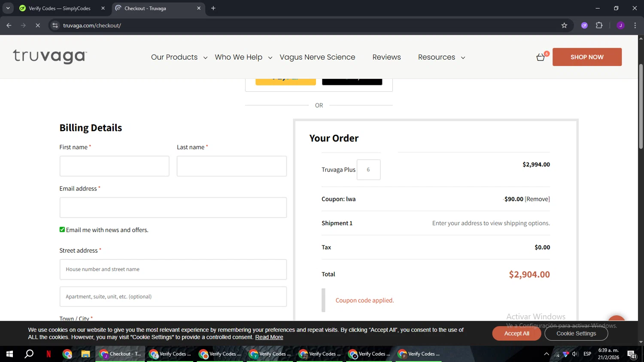
Task: Click the $2,994.00 Truvaga Plus price
Action: (536, 164)
